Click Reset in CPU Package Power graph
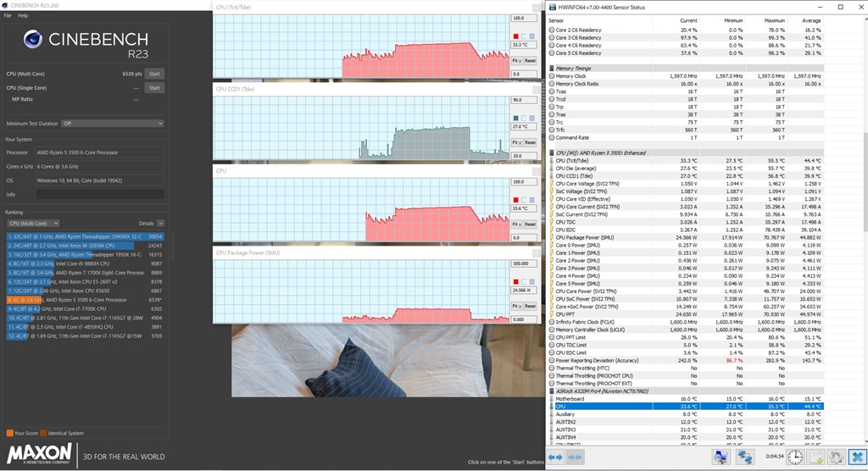The width and height of the screenshot is (868, 471). click(x=531, y=306)
